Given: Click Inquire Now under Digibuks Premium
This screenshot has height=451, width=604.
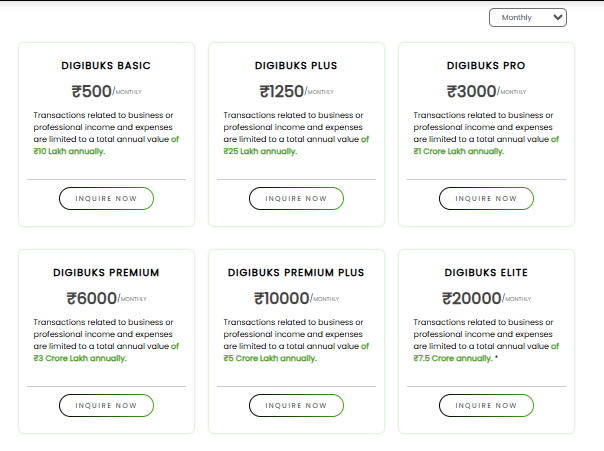Looking at the screenshot, I should 106,405.
